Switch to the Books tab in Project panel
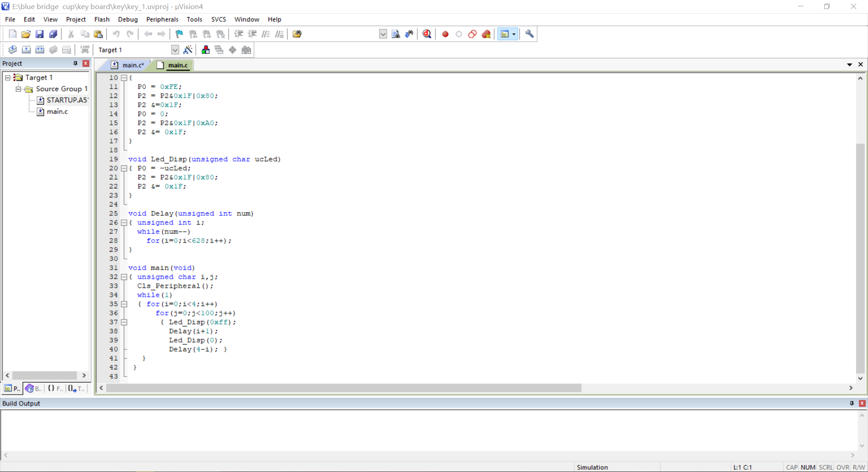This screenshot has height=472, width=868. [x=34, y=388]
